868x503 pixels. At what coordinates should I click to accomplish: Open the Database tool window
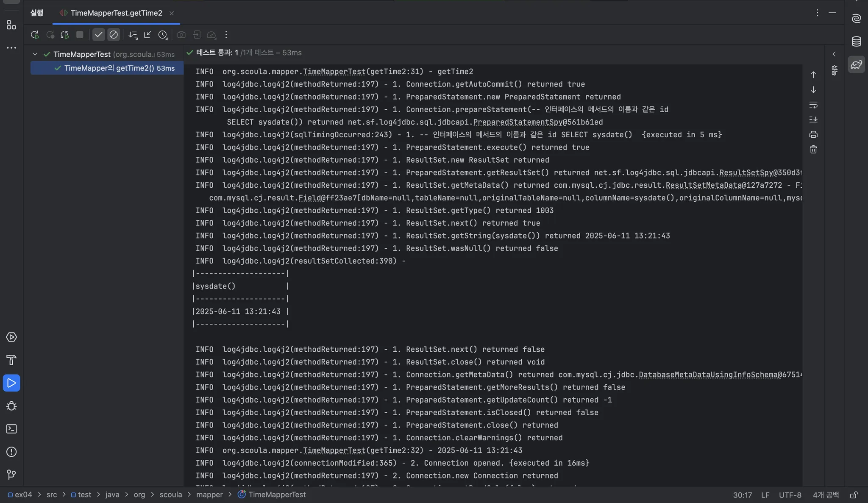857,42
